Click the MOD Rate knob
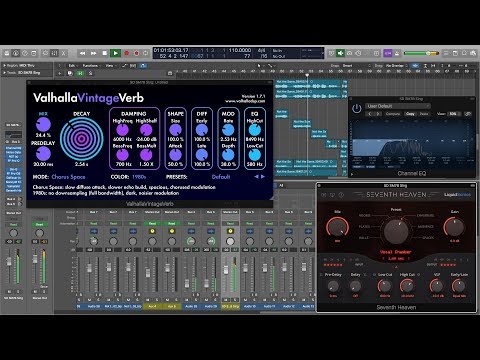Image resolution: width=480 pixels, height=360 pixels. (x=228, y=130)
